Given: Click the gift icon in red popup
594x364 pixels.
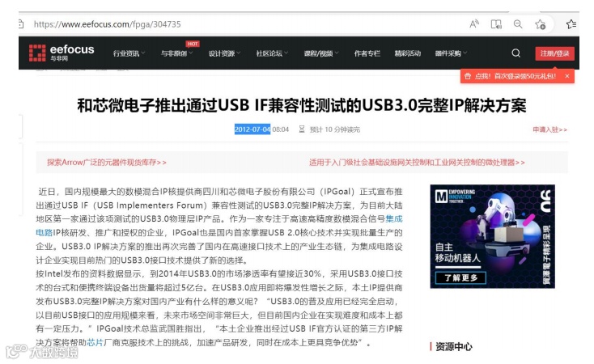Looking at the screenshot, I should pyautogui.click(x=468, y=76).
